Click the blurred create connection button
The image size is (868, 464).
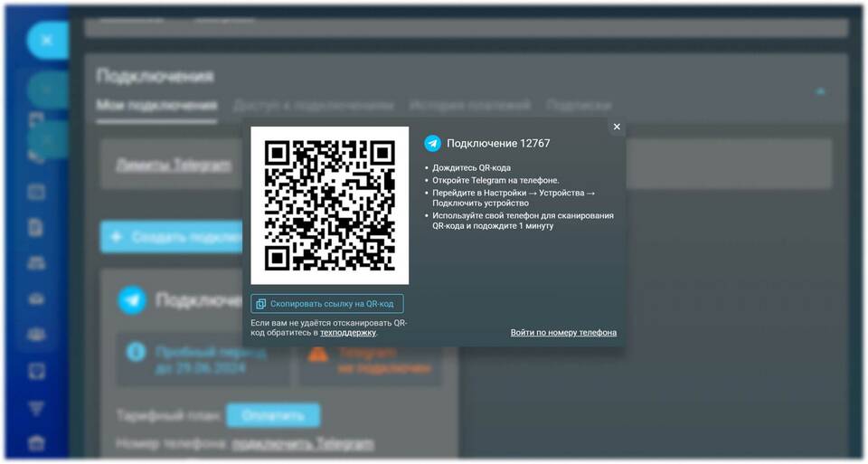172,237
